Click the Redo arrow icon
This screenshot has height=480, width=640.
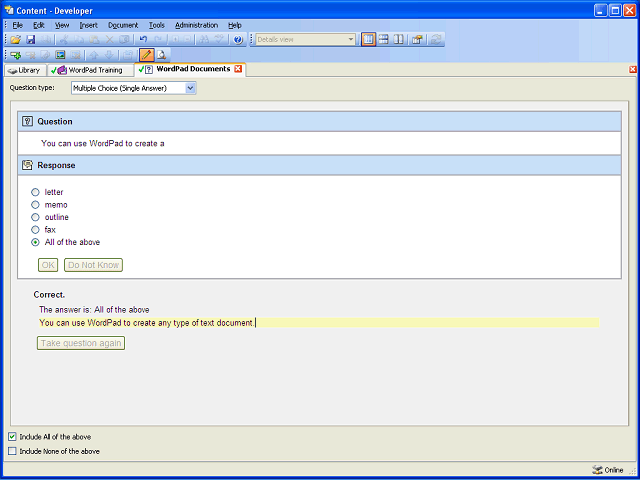[158, 40]
